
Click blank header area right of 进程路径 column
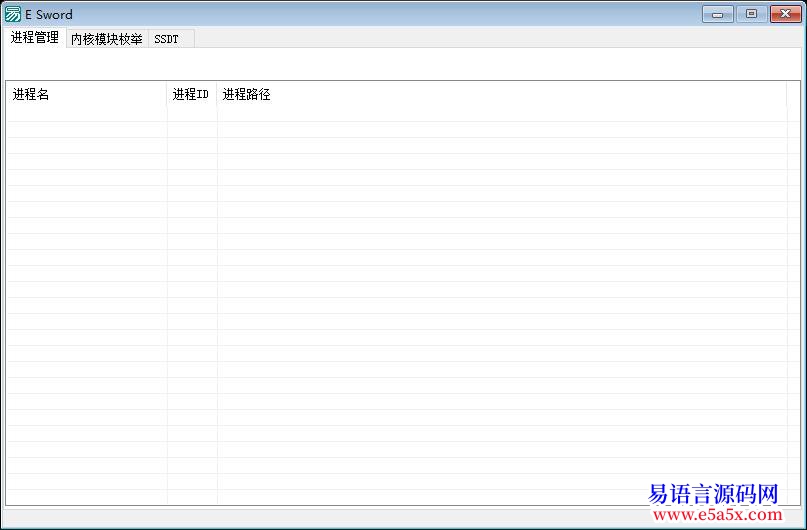point(794,94)
